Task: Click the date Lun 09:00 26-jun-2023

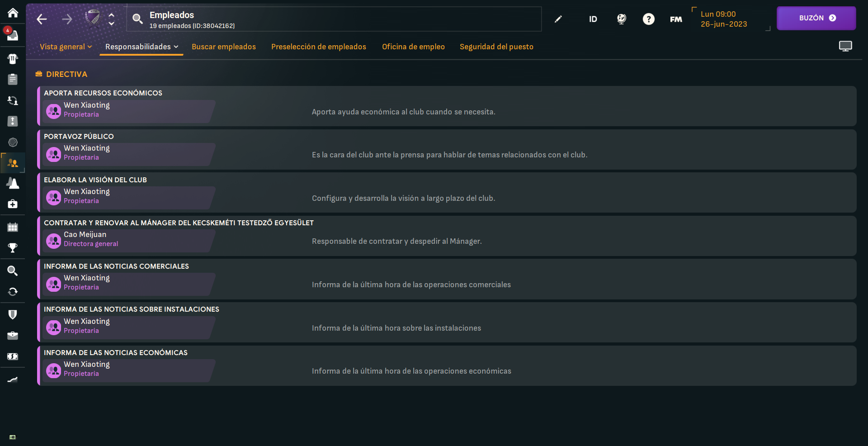Action: point(724,19)
